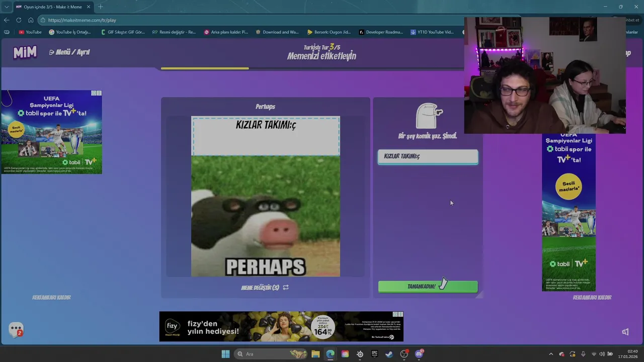Image resolution: width=644 pixels, height=362 pixels.
Task: Open Menü / Ayrıl menu
Action: (x=69, y=52)
